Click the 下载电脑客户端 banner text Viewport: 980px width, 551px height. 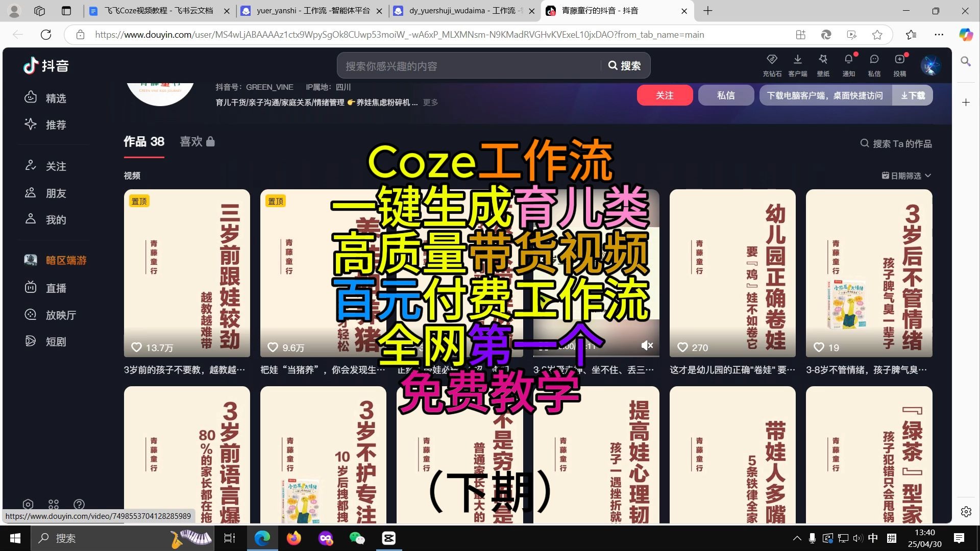[825, 95]
